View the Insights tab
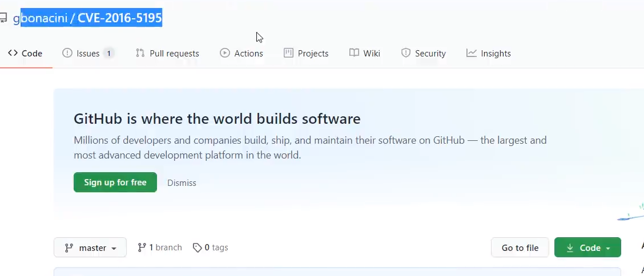The height and width of the screenshot is (276, 644). point(489,53)
